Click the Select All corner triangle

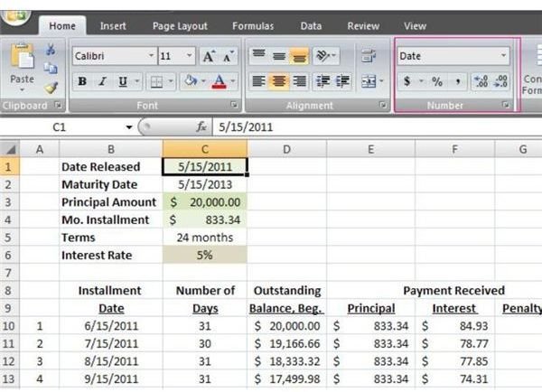(10, 149)
